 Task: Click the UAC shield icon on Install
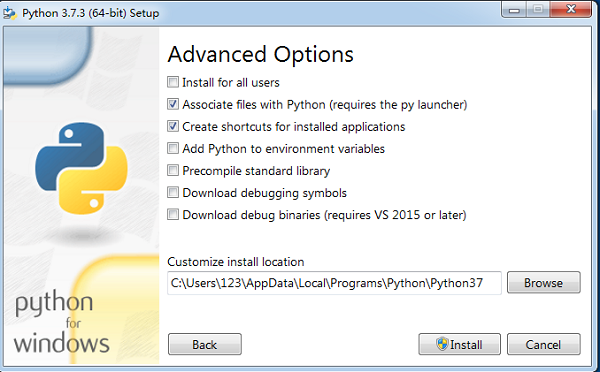pos(442,344)
